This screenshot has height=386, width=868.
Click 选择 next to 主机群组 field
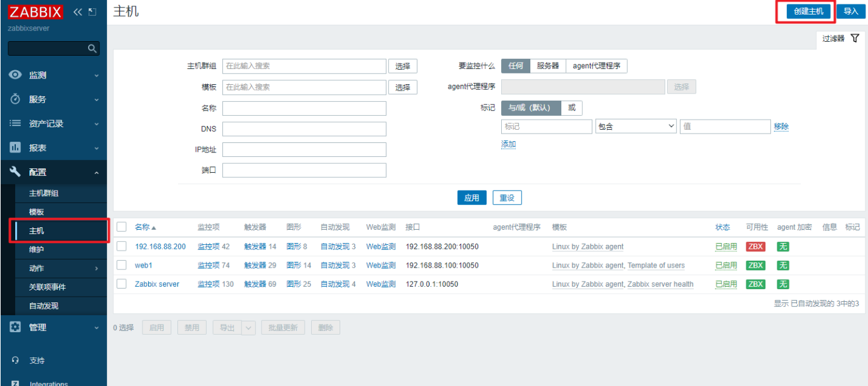point(403,66)
